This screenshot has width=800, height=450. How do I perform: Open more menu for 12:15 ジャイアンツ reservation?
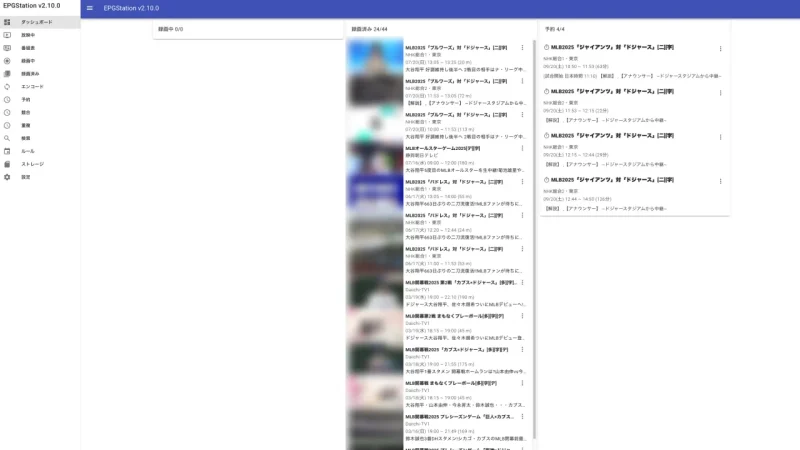coord(720,137)
